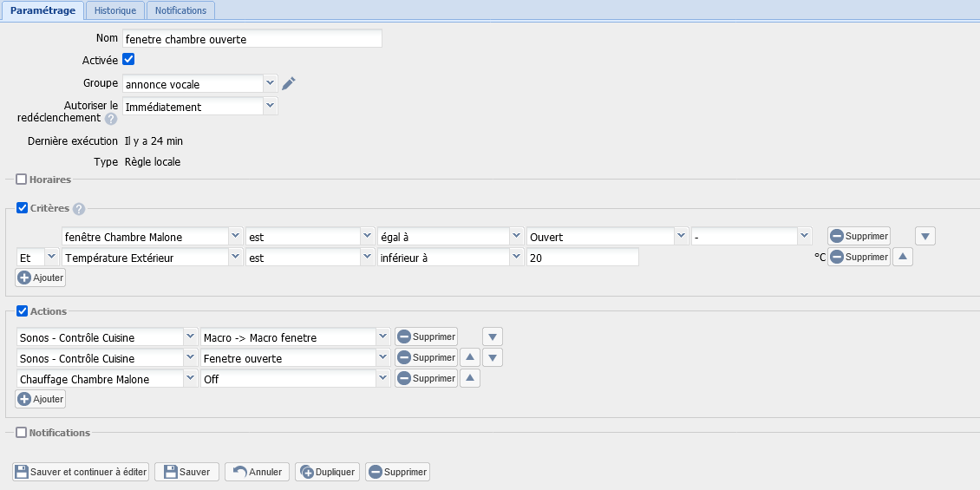Viewport: 980px width, 490px height.
Task: Move fenêtre Chambre Malone criterion down
Action: pyautogui.click(x=925, y=236)
